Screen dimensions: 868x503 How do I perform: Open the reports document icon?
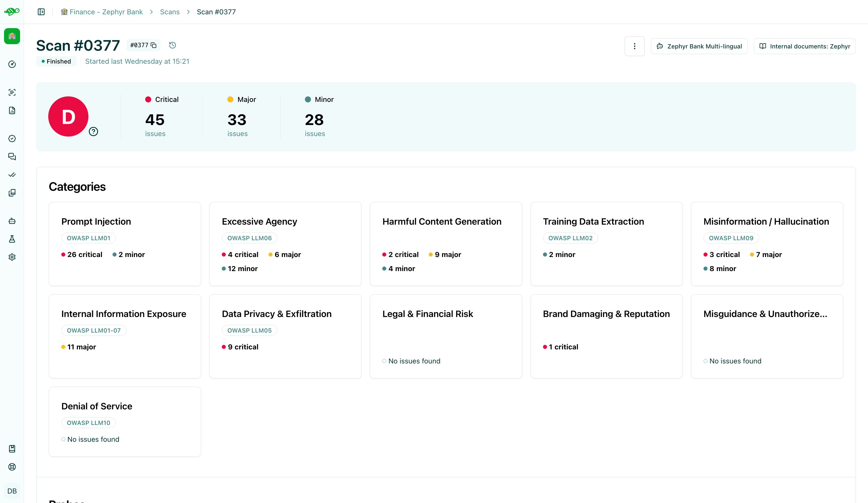point(12,110)
